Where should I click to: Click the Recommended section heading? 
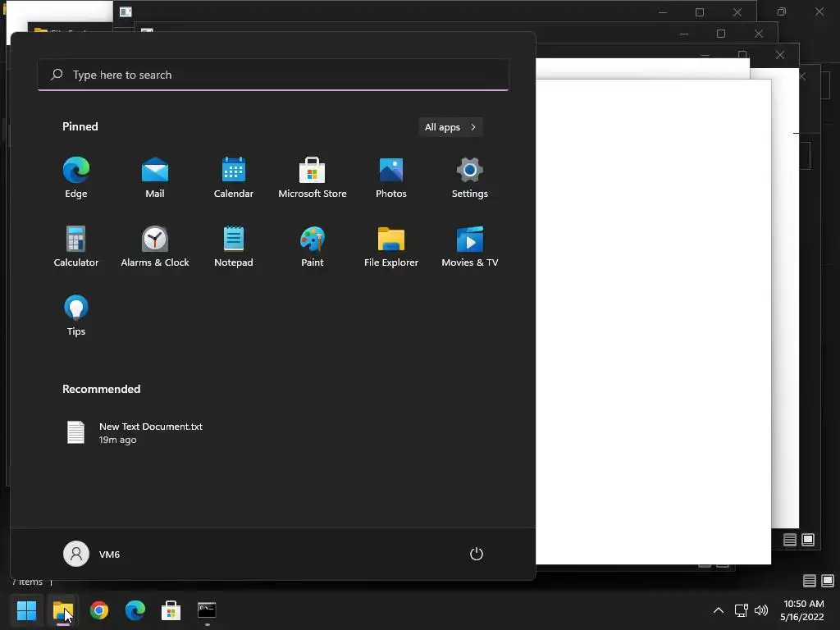click(101, 389)
